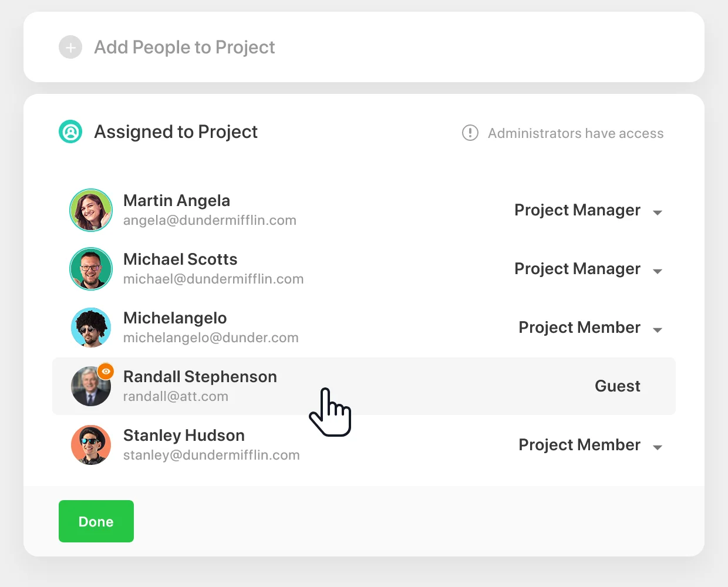Click Michael Scotts' profile picture
Image resolution: width=728 pixels, height=587 pixels.
91,269
